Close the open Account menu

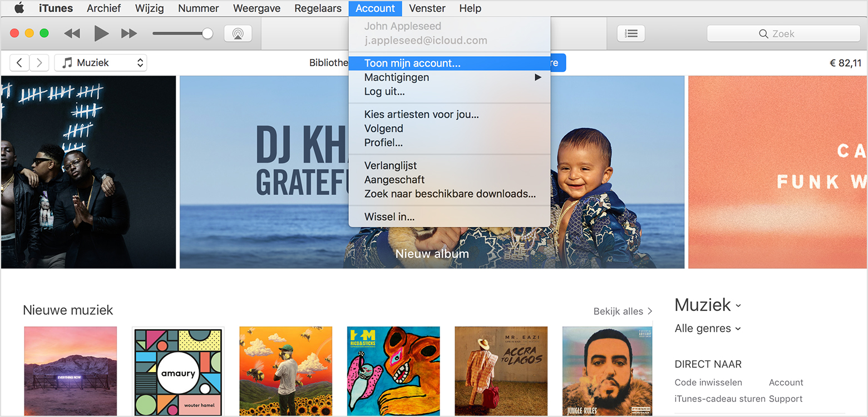tap(375, 8)
